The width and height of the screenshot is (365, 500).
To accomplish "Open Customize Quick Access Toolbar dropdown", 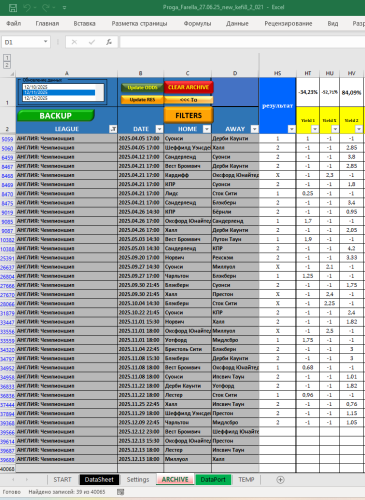I will tap(64, 8).
